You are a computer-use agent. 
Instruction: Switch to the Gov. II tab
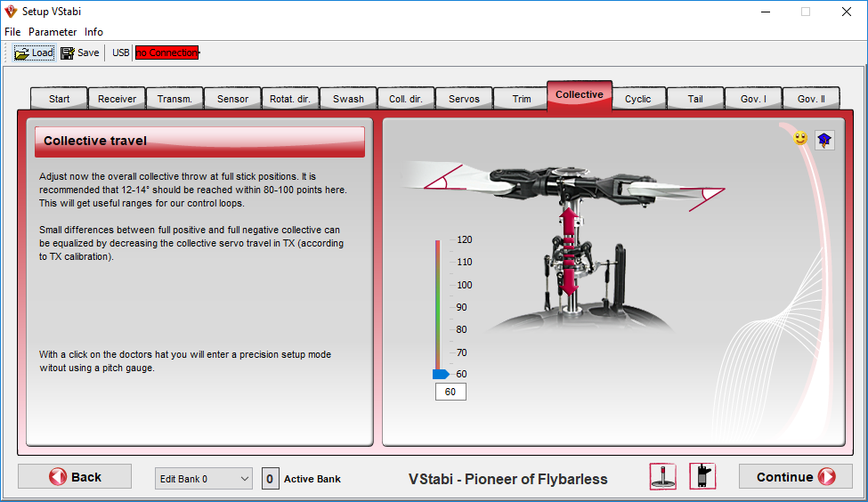[x=811, y=99]
